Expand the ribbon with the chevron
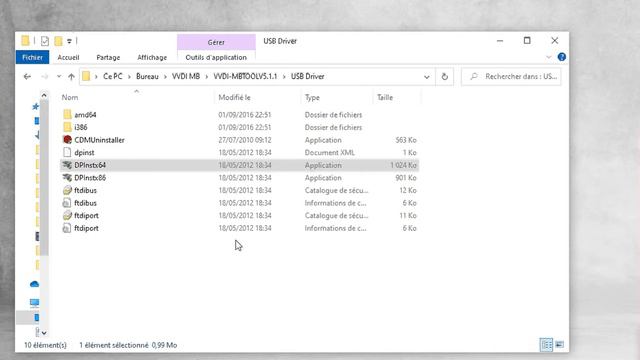640x360 pixels. [x=549, y=57]
